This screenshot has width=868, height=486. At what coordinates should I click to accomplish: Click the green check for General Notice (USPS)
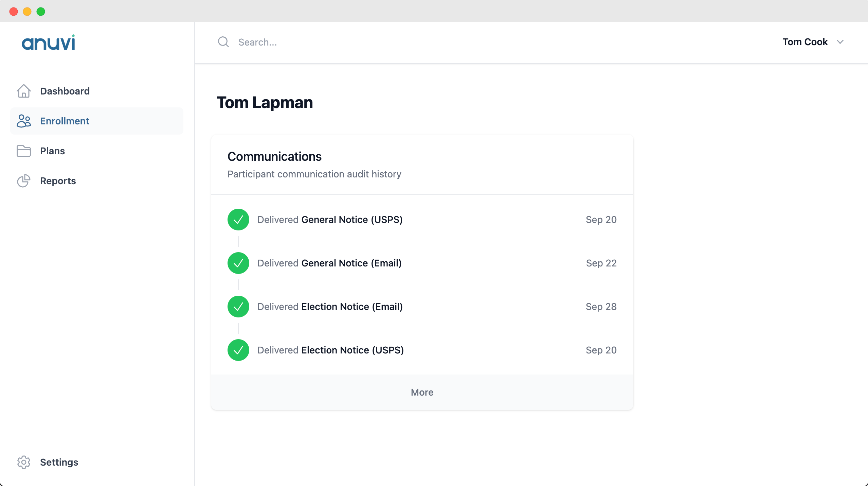[238, 220]
